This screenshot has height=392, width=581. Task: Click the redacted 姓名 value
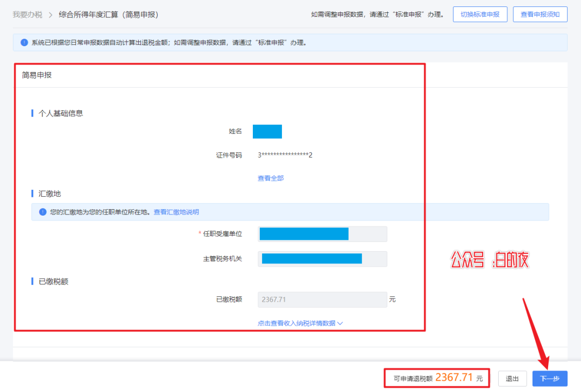(267, 132)
